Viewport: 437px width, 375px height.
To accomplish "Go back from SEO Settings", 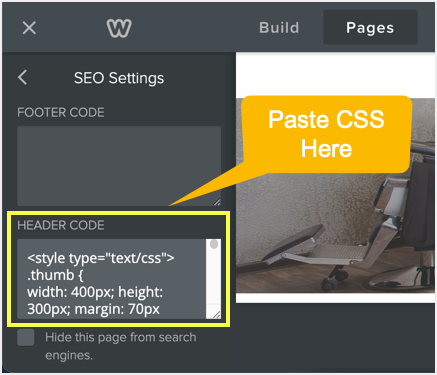I will (x=22, y=78).
